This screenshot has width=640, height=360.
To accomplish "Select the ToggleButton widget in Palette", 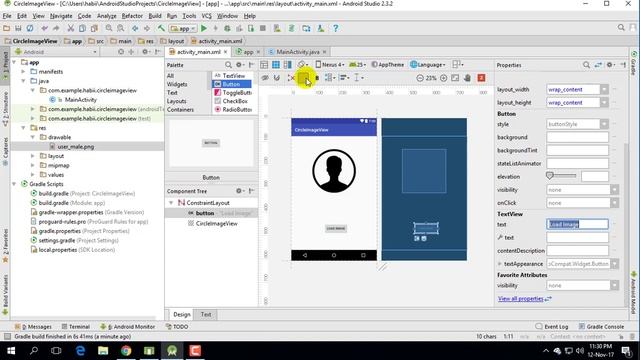I will pyautogui.click(x=233, y=93).
